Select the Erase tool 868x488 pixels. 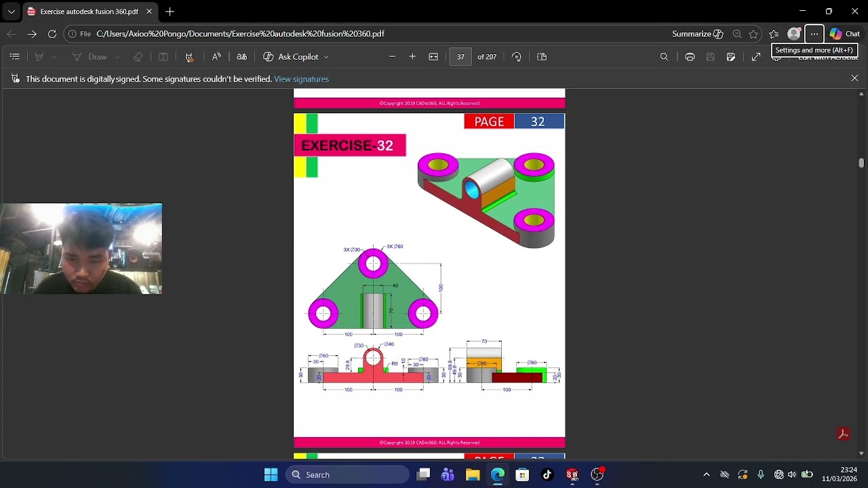[x=138, y=57]
